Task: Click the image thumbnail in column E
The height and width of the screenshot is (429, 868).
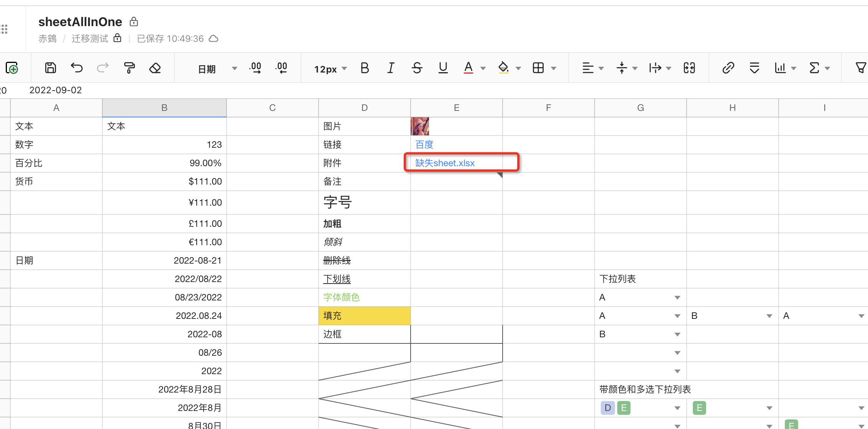Action: coord(420,126)
